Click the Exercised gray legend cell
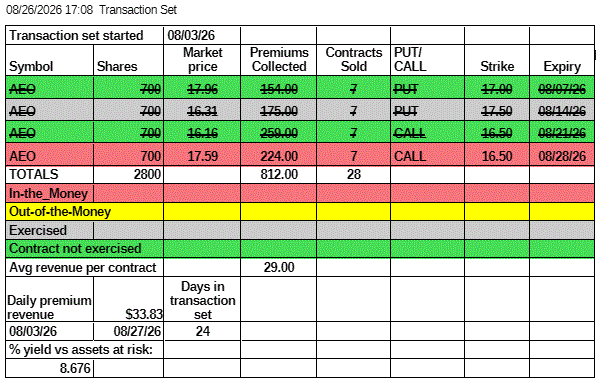 click(x=49, y=230)
